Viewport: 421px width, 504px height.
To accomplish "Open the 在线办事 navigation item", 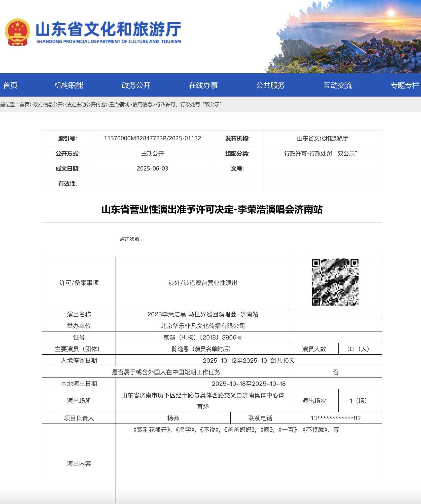I will pos(203,85).
